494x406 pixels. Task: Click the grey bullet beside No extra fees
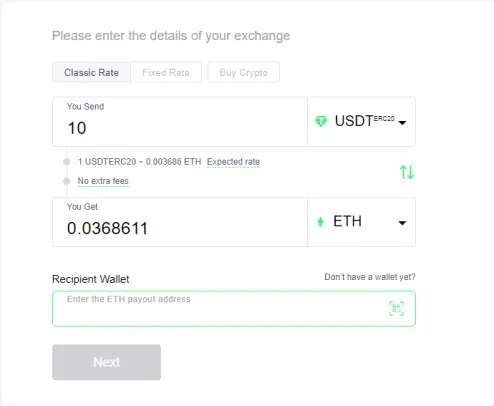(67, 181)
